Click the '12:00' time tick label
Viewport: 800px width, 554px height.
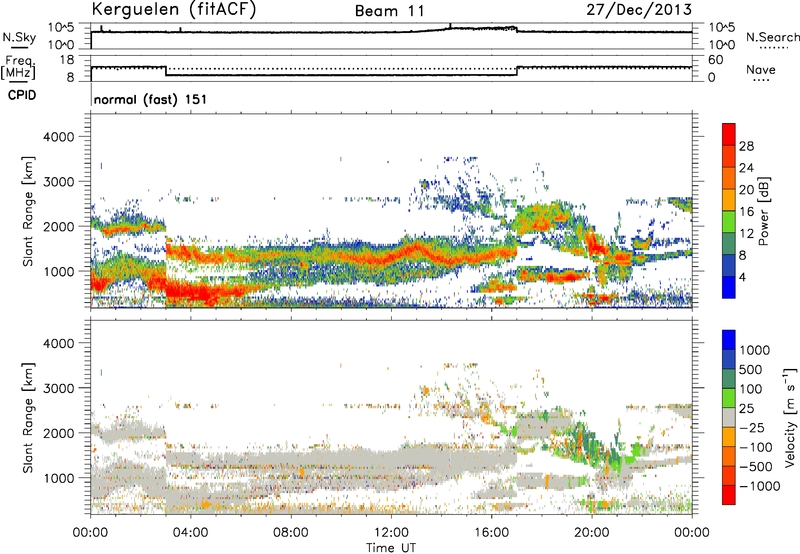coord(391,533)
